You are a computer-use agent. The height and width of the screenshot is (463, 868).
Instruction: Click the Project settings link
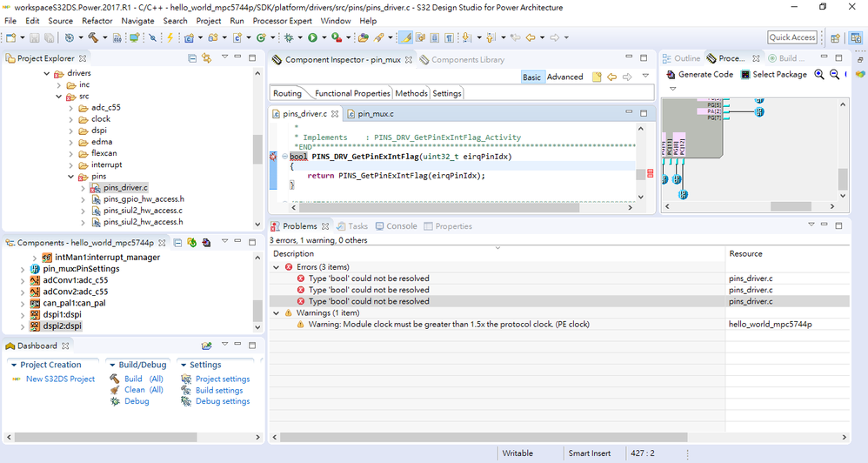(x=223, y=379)
